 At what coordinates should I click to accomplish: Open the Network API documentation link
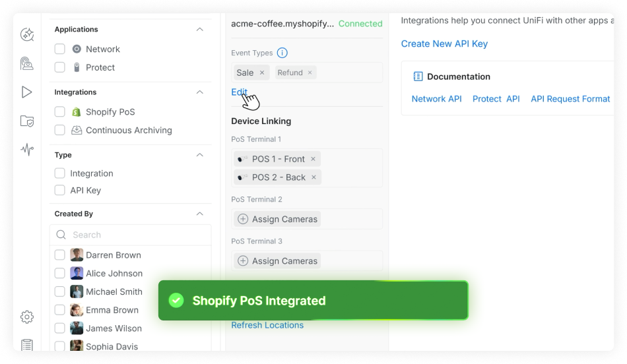coord(436,99)
